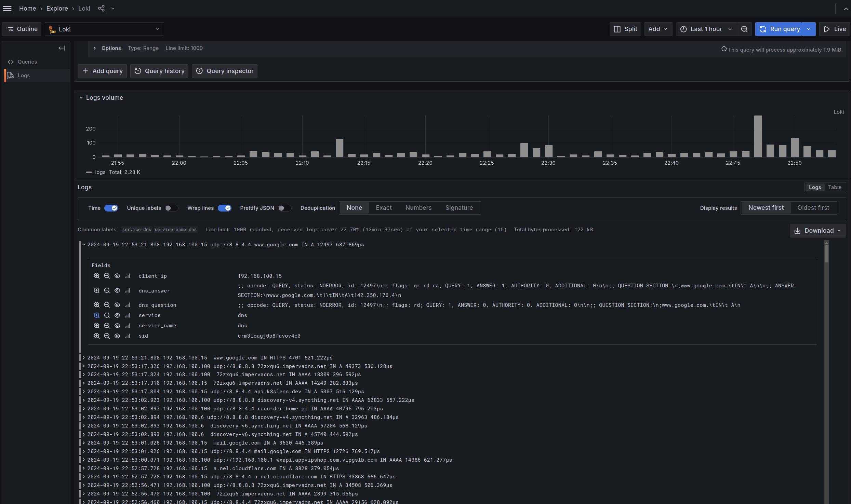Show ad-hoc statistics for sid

tap(128, 336)
